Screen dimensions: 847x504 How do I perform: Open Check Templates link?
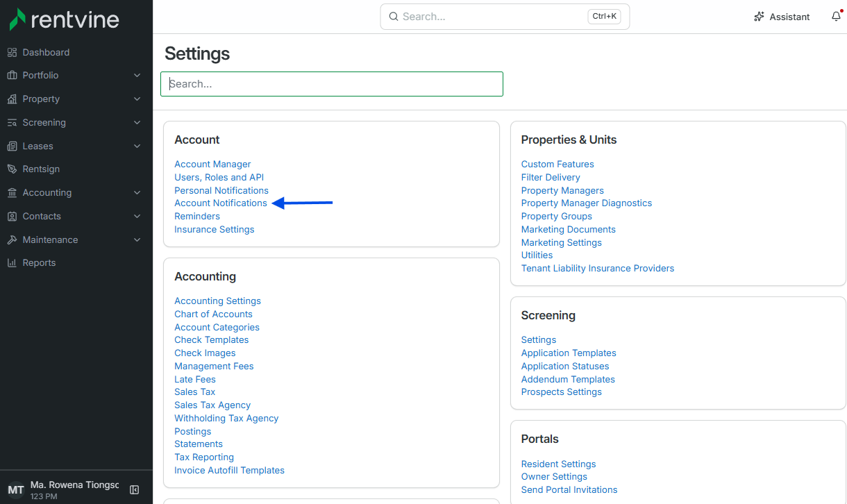coord(212,339)
